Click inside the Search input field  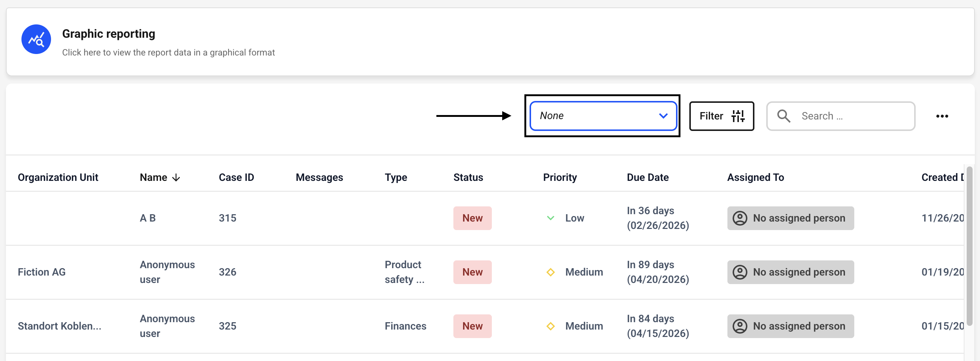(852, 116)
